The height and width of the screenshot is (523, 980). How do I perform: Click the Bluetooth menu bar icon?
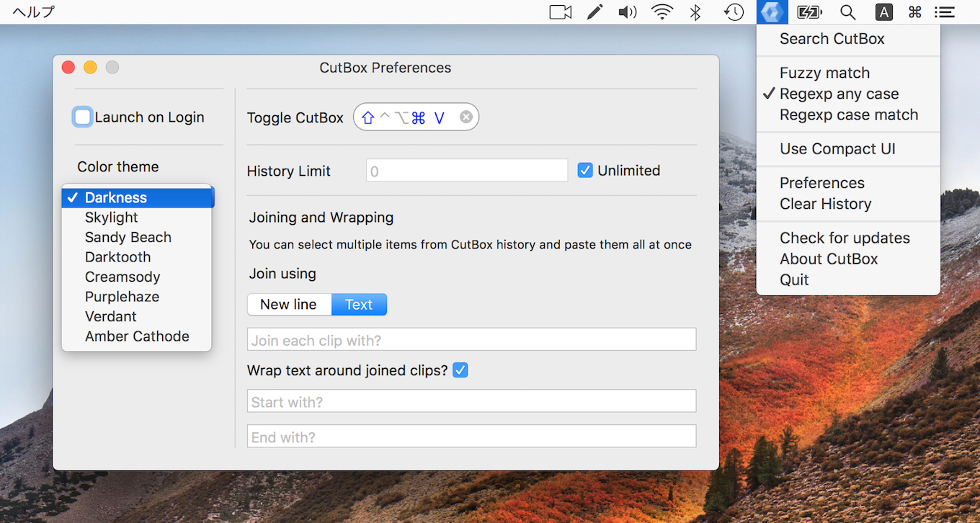tap(695, 12)
